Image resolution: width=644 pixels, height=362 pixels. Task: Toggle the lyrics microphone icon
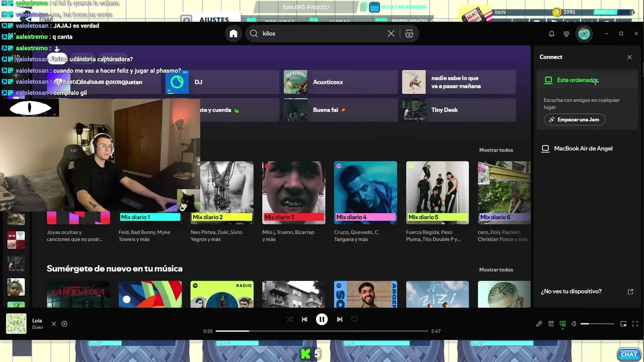(x=539, y=324)
